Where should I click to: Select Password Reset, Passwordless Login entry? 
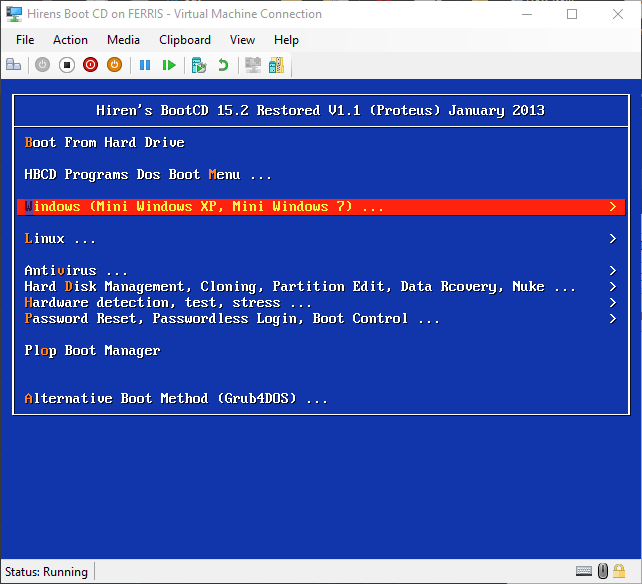tap(321, 319)
